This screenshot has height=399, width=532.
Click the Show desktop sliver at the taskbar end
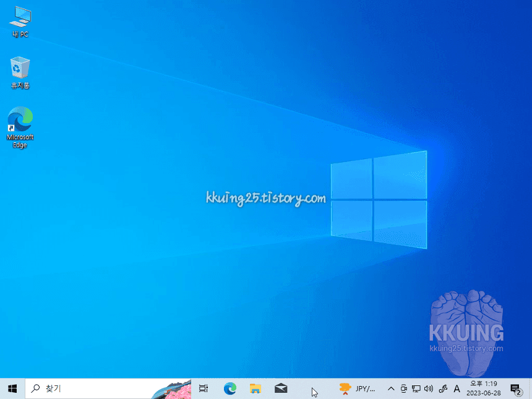point(530,389)
